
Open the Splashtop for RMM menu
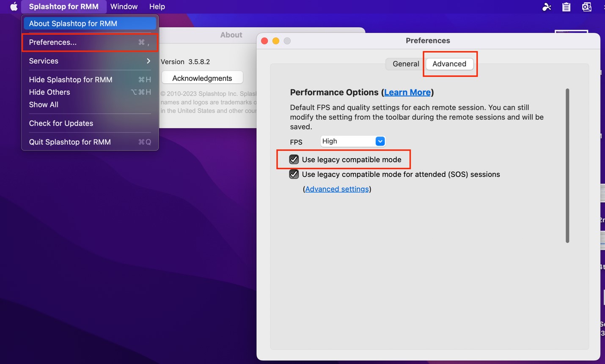(63, 6)
